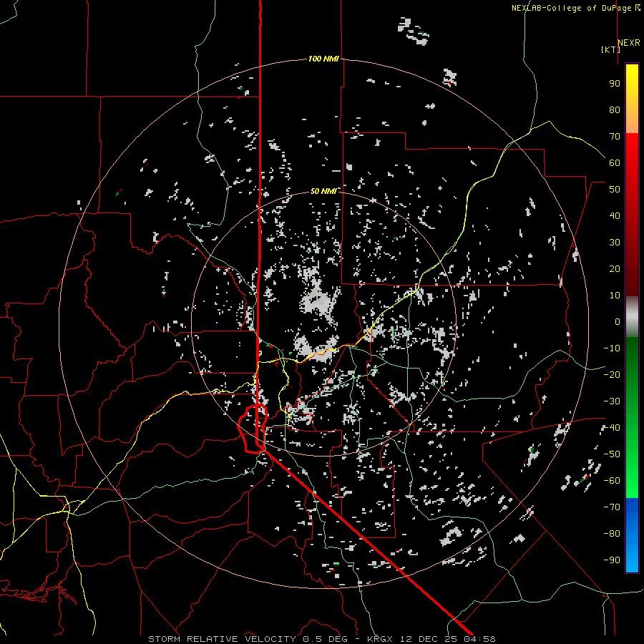Image resolution: width=644 pixels, height=644 pixels.
Task: Click the 90 value on velocity scale
Action: [615, 84]
